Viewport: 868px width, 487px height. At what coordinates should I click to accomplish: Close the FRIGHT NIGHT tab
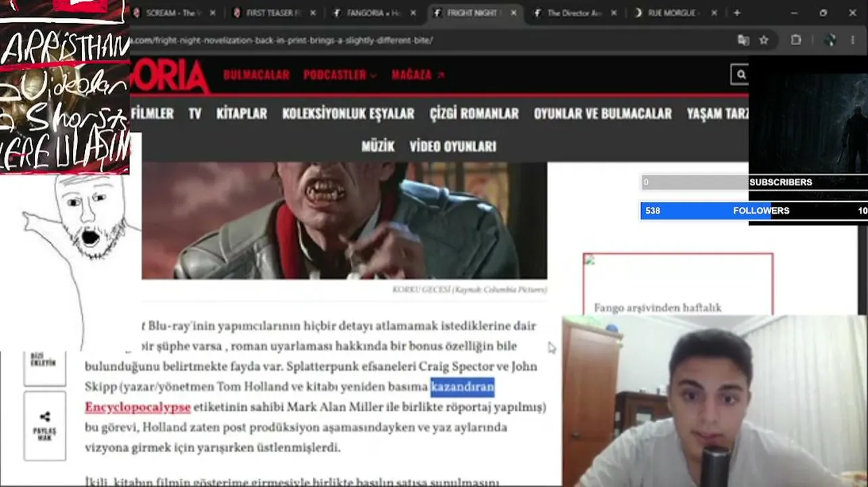coord(513,13)
